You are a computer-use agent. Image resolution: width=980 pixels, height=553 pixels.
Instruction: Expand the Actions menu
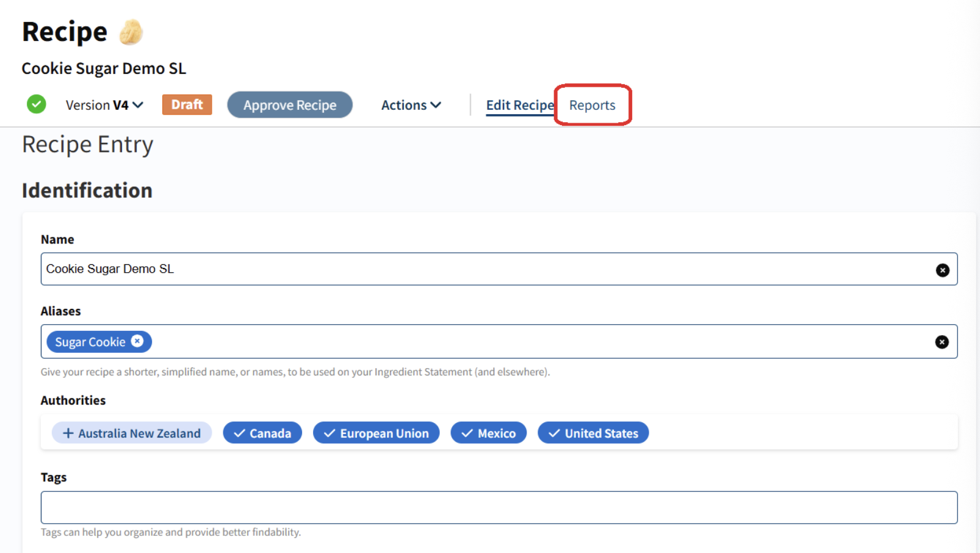point(411,105)
